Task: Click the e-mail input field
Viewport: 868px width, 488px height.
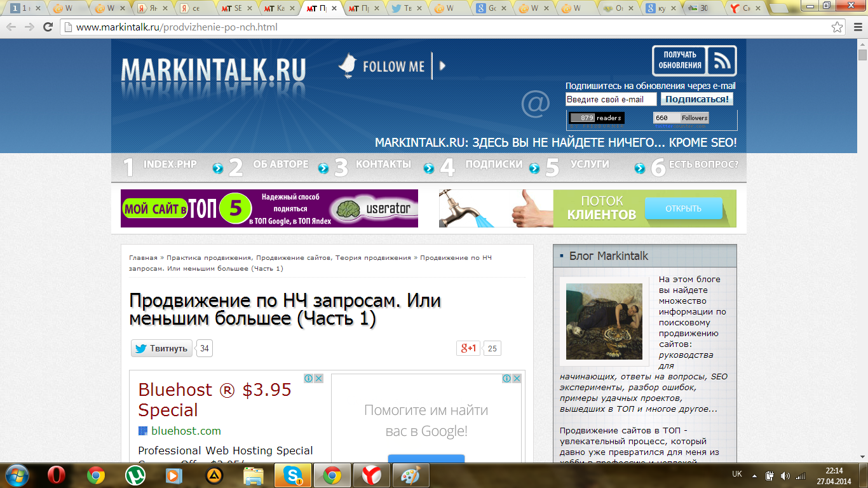Action: point(611,99)
